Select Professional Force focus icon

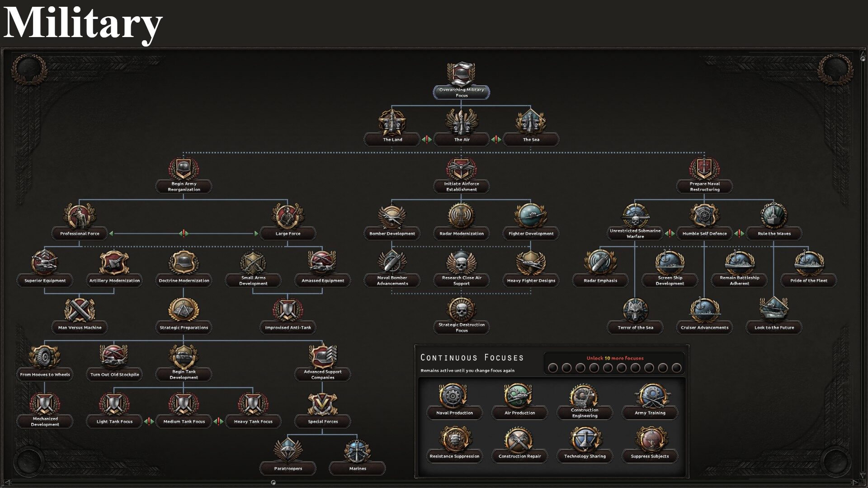click(x=80, y=216)
